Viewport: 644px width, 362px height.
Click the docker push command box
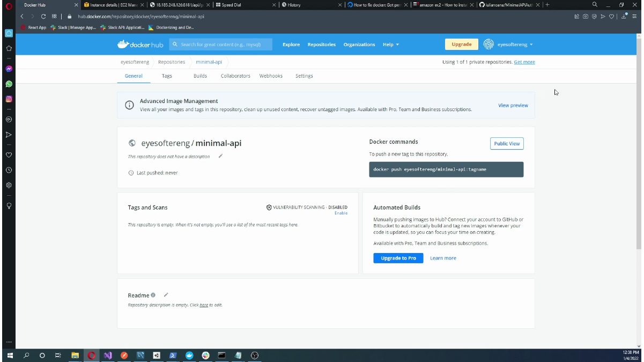pyautogui.click(x=446, y=169)
